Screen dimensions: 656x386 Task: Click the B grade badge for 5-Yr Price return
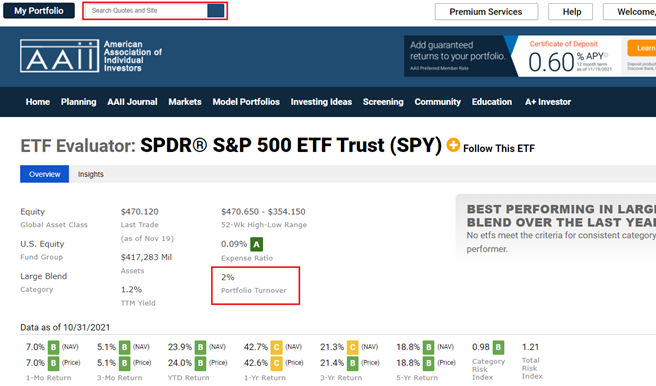pos(428,363)
